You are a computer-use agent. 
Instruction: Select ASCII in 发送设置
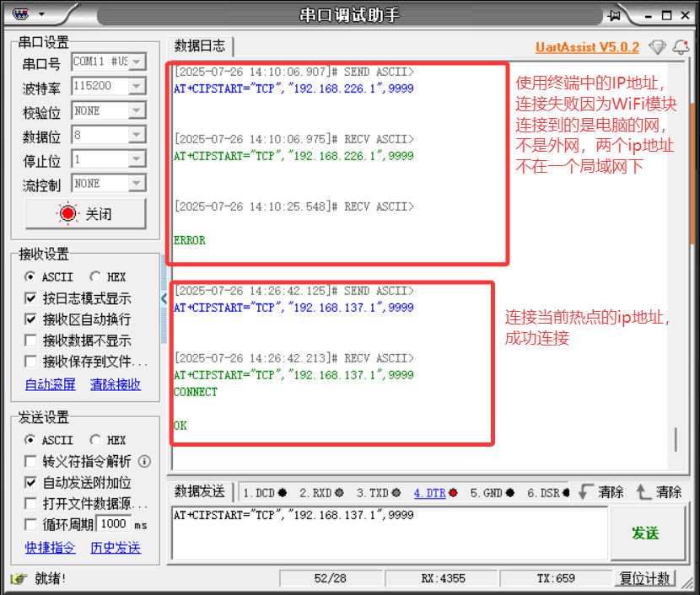point(49,440)
